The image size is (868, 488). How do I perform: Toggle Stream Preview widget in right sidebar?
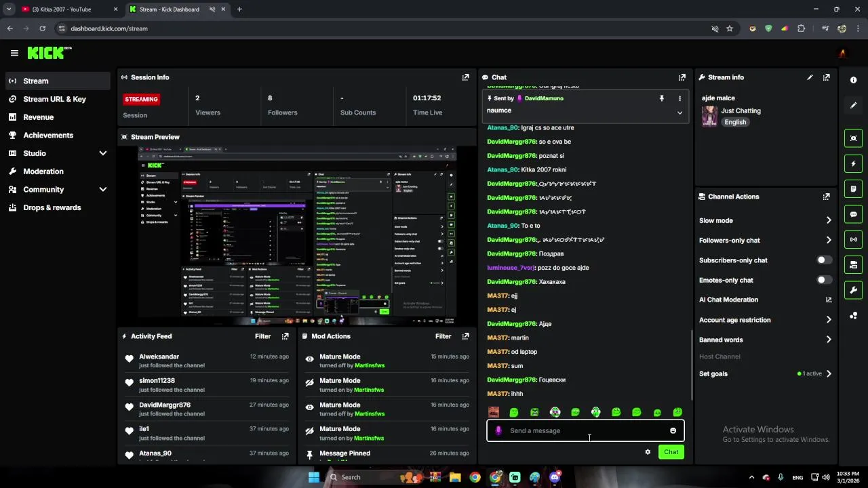853,138
